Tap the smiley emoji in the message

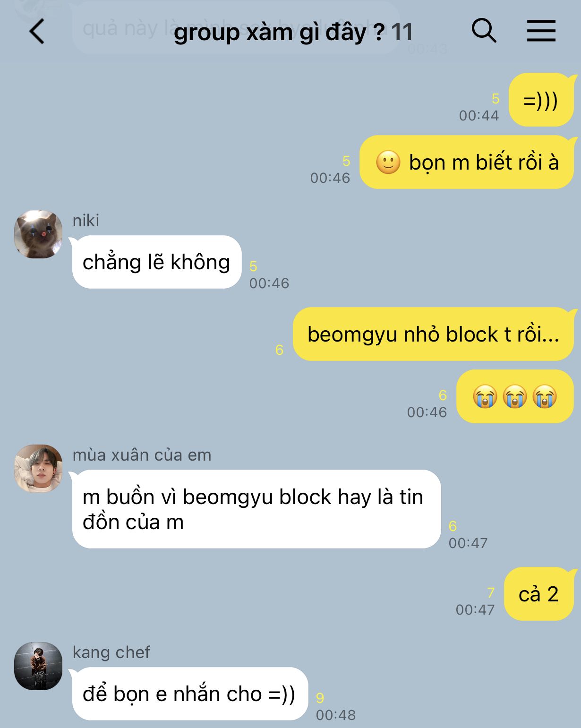[388, 163]
